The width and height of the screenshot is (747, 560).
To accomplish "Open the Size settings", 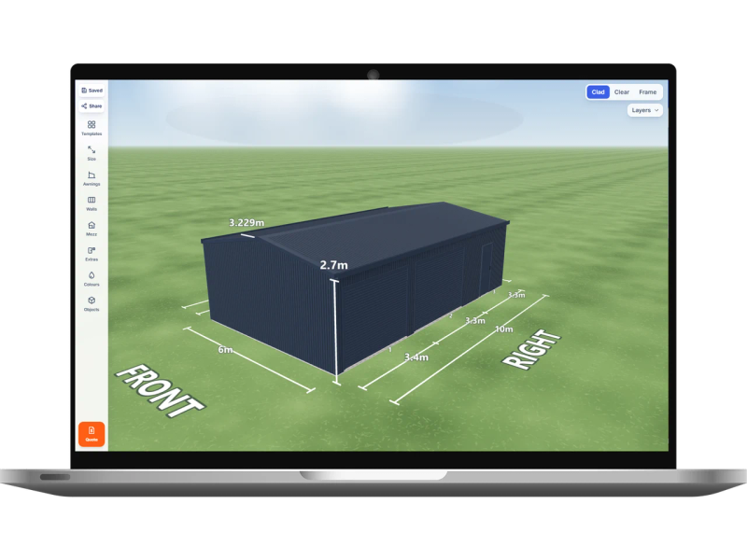I will click(x=92, y=153).
